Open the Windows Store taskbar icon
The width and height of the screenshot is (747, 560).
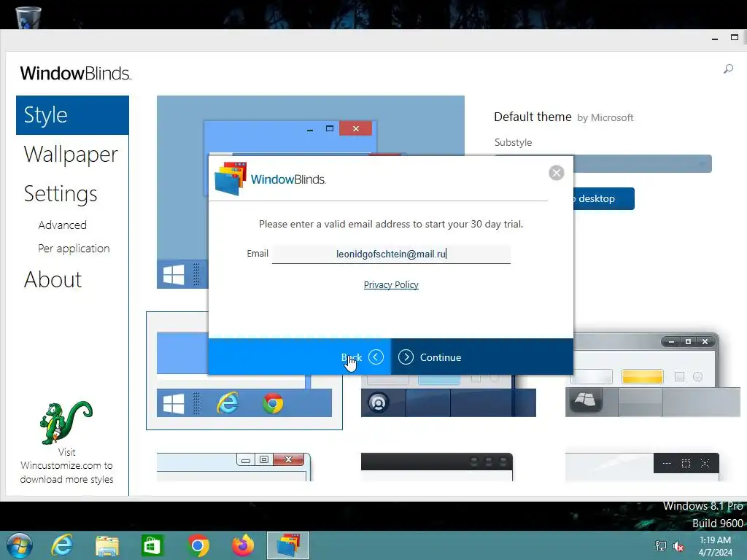152,545
